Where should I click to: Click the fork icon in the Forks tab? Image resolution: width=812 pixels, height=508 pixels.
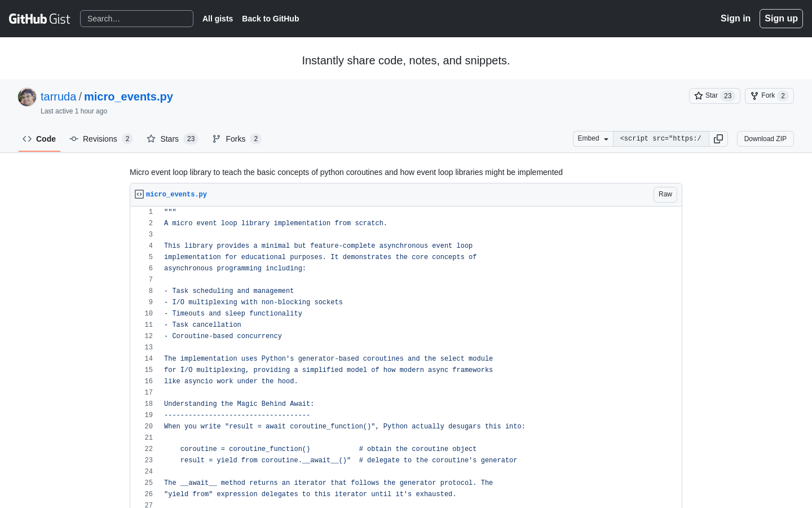(217, 139)
